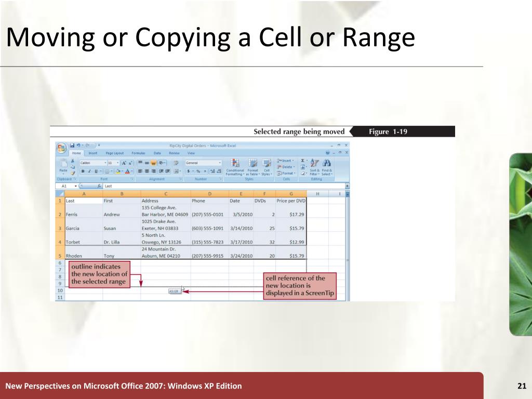Open the font size 11 dropdown

(118, 163)
